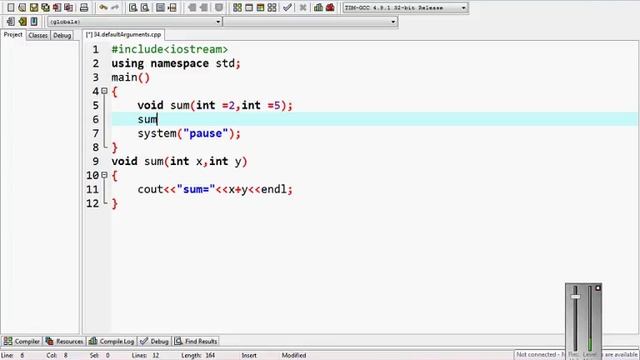Click the 'Line: 6' status bar entry
The width and height of the screenshot is (640, 360).
pos(13,356)
